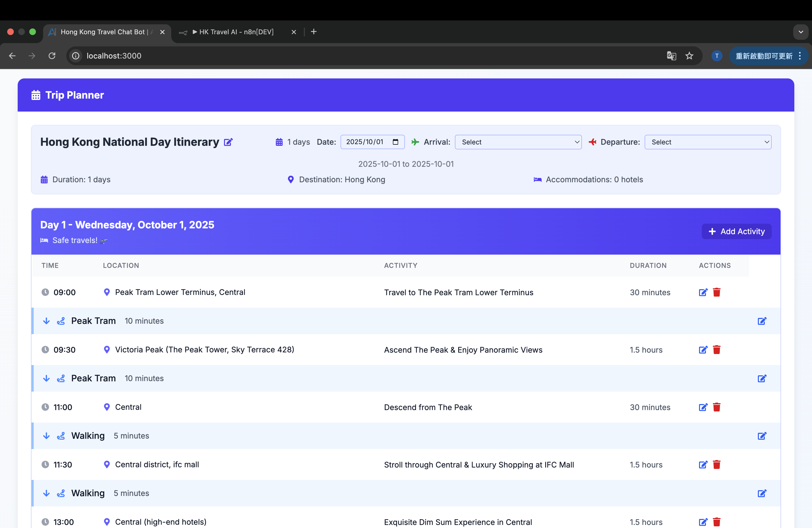Select the Hong Kong Travel Chat Bot tab
This screenshot has width=812, height=528.
102,32
